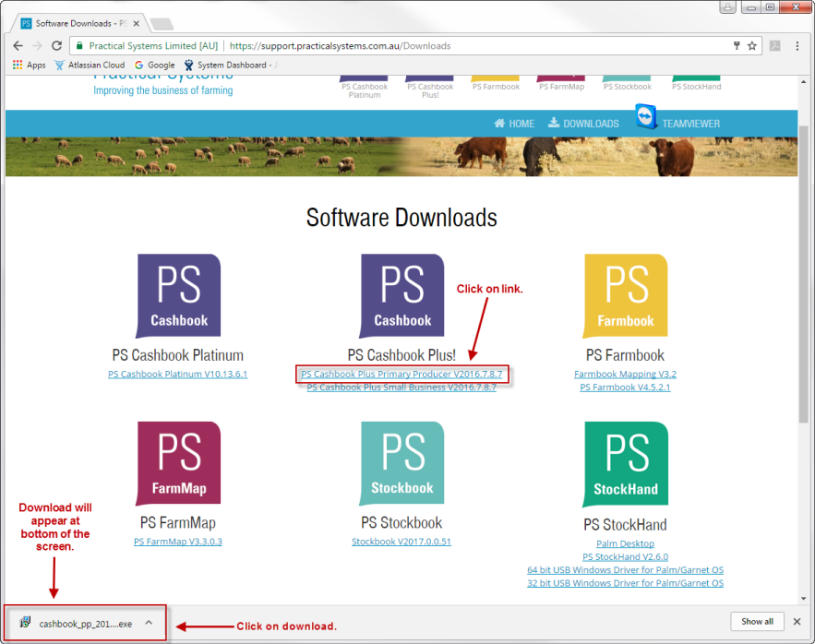Download PS Cashbook Platinum V10.13.6.1
The width and height of the screenshot is (815, 644).
click(x=178, y=374)
